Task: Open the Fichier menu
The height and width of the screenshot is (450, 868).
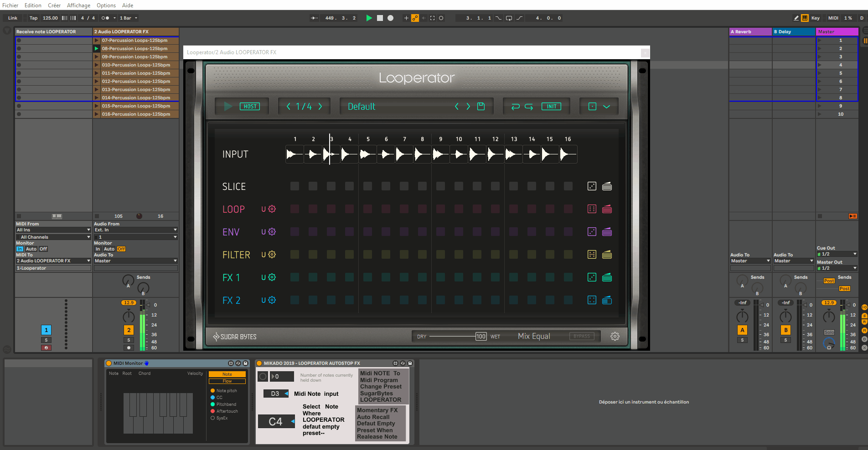Action: 10,5
